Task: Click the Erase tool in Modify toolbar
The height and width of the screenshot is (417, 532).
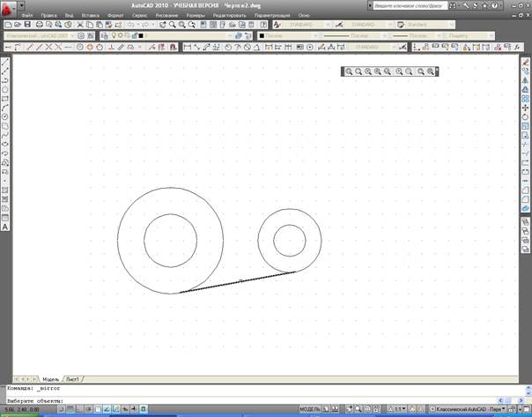Action: [525, 62]
